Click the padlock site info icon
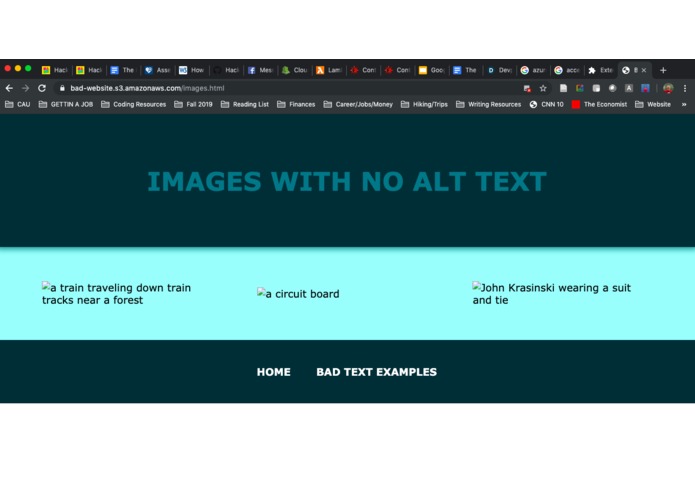Viewport: 695px width, 494px height. click(62, 88)
